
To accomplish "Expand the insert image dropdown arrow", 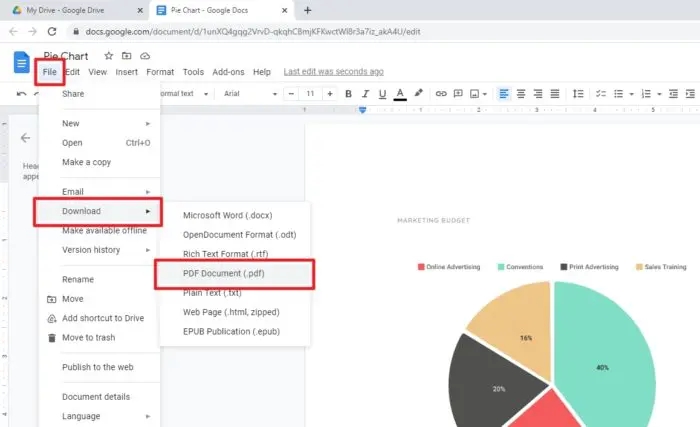I will [485, 94].
